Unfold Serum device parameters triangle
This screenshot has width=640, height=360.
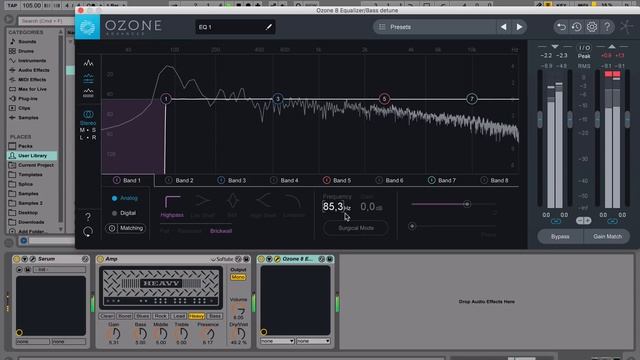[24, 259]
